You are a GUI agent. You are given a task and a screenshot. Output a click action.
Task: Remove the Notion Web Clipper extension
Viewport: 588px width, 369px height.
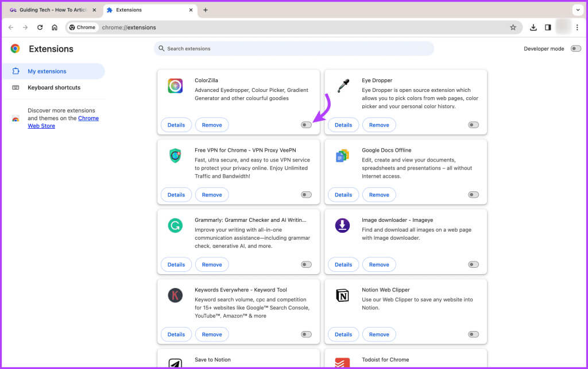(x=379, y=335)
